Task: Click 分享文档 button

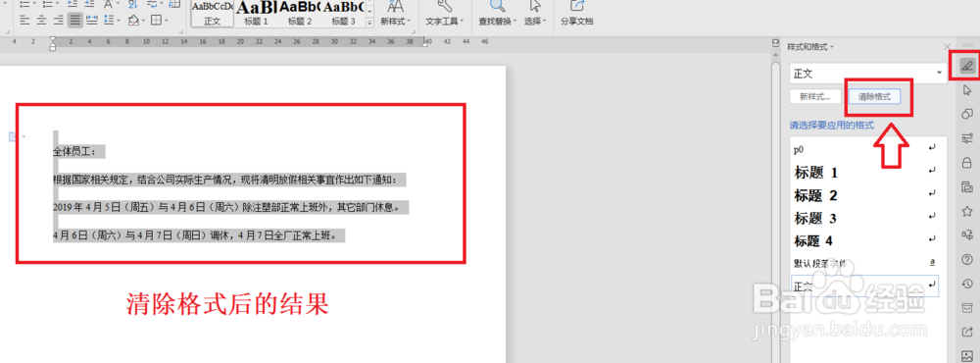Action: [576, 14]
